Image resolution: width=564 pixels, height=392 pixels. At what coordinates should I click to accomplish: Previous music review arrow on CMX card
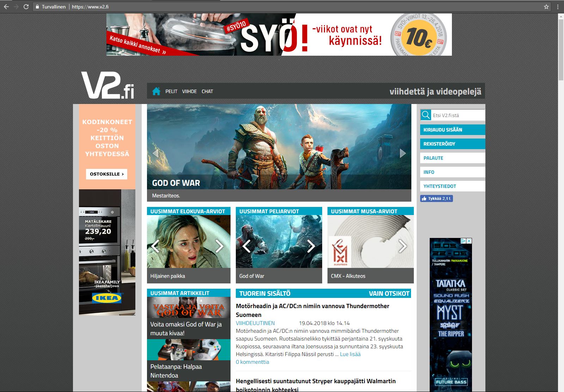point(338,246)
